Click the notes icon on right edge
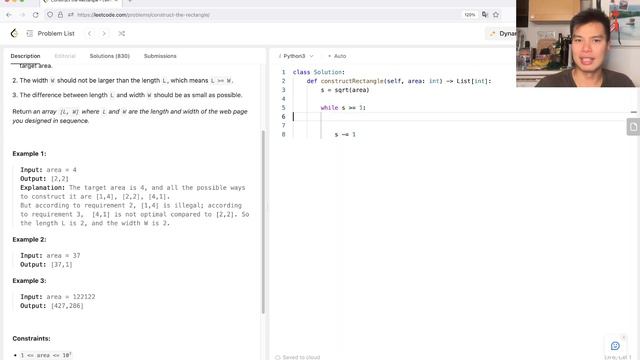This screenshot has width=640, height=360. click(633, 127)
